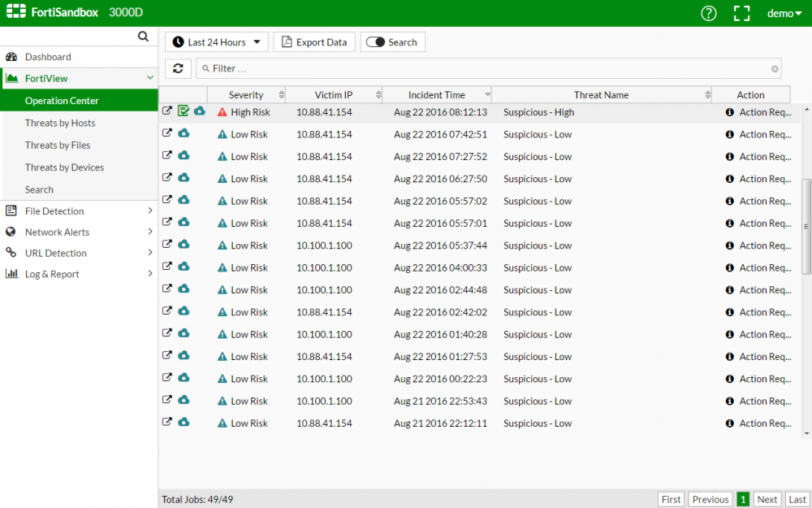Collapse the FortiView menu section
Screen dimensions: 812x508
(150, 78)
